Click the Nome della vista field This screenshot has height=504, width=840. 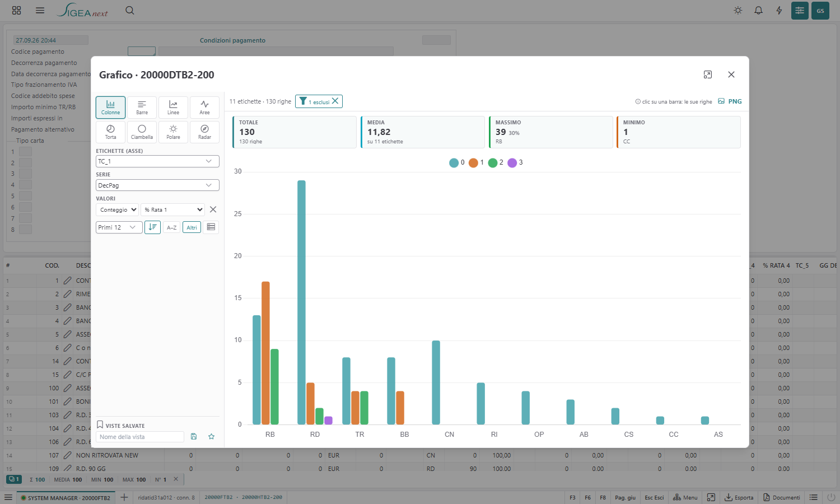[x=140, y=437]
